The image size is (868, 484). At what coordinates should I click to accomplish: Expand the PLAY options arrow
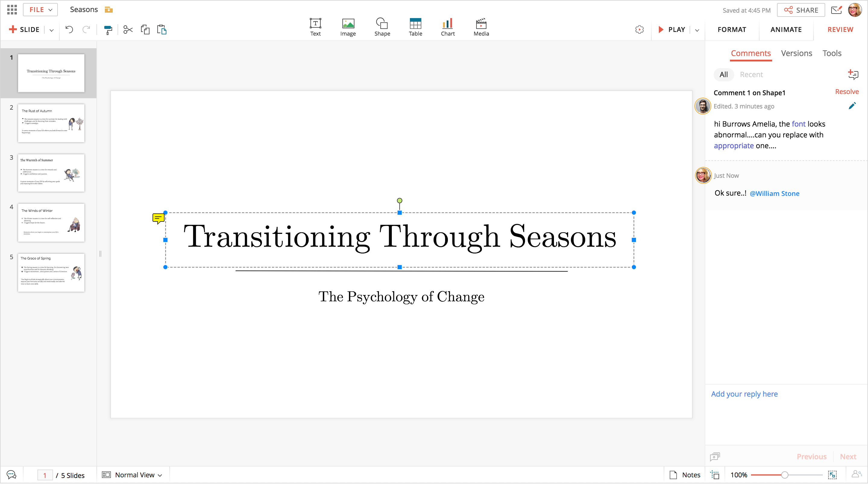click(697, 30)
